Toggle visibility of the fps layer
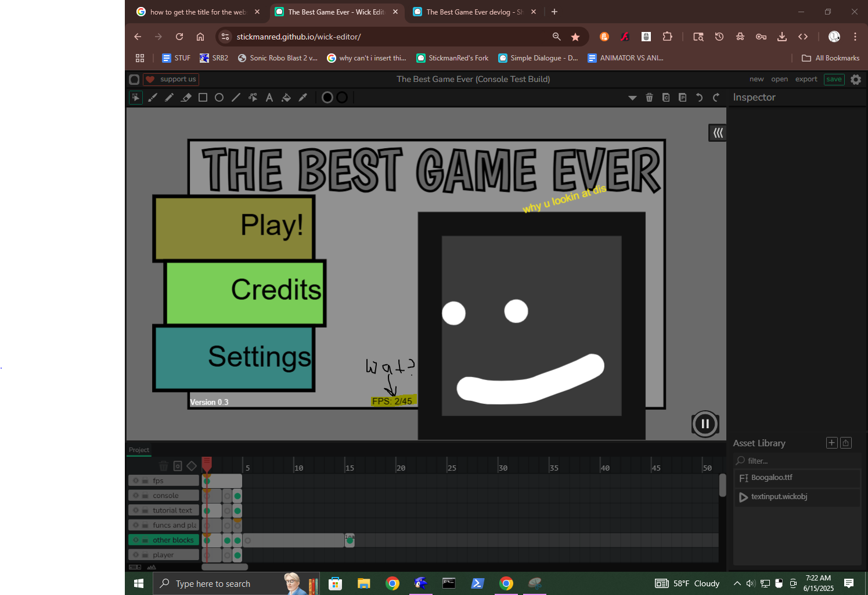868x595 pixels. point(136,481)
